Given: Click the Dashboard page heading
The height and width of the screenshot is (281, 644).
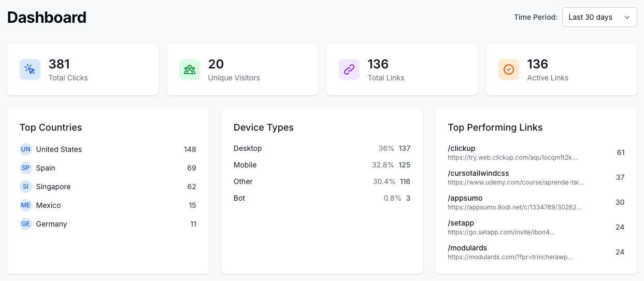Looking at the screenshot, I should coord(47,18).
